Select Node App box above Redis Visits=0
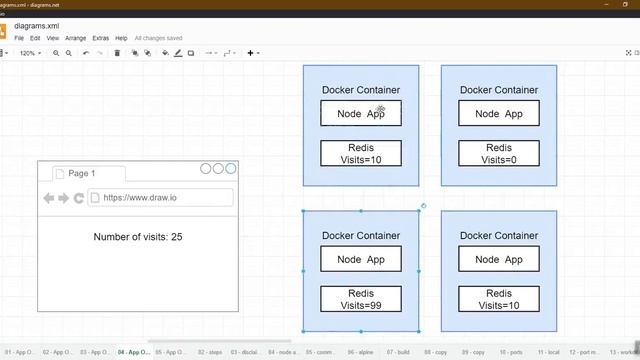This screenshot has width=640, height=360. 499,113
